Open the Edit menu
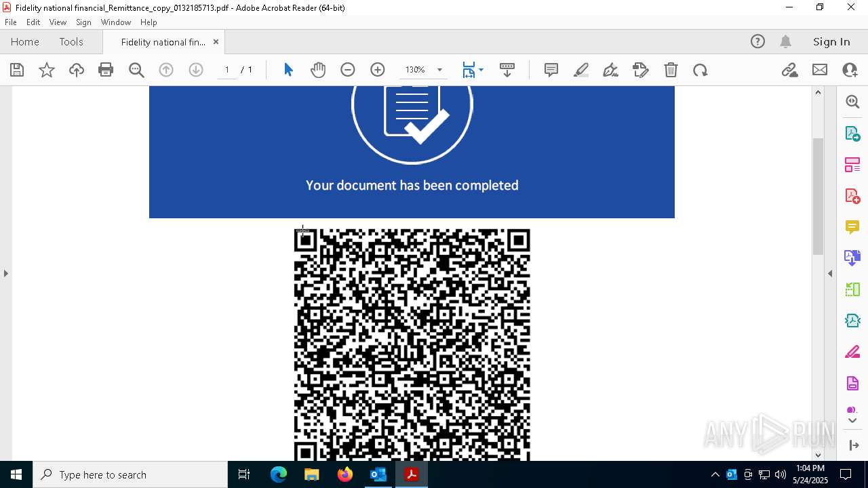Image resolution: width=868 pixels, height=488 pixels. point(33,22)
